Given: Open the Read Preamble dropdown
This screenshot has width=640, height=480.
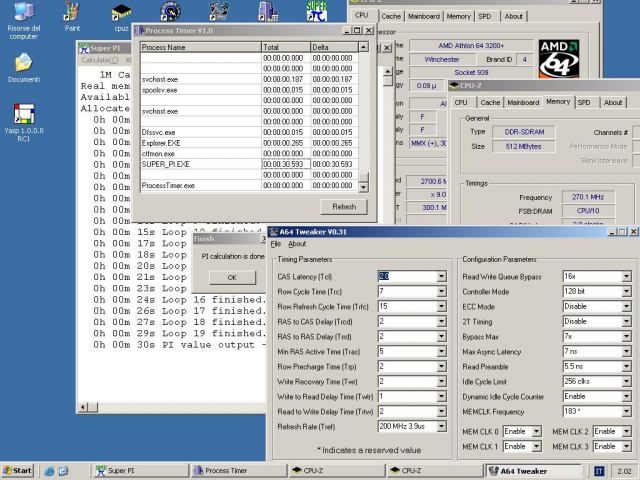Looking at the screenshot, I should [627, 367].
